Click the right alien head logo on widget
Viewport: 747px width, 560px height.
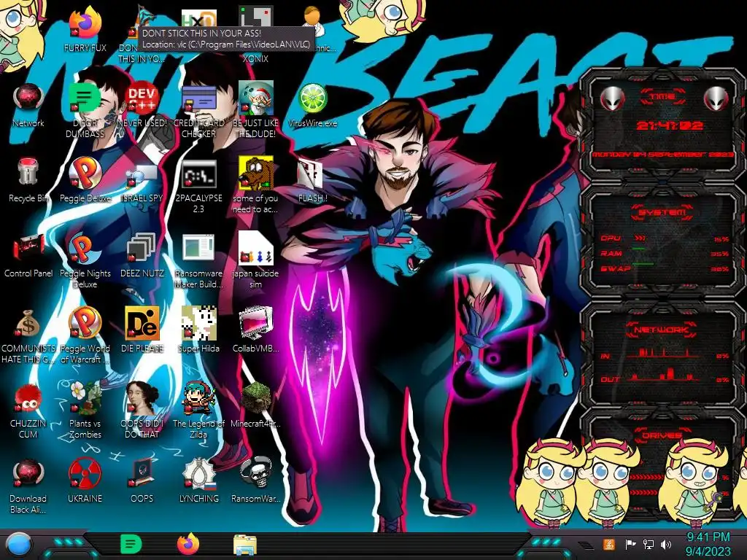(716, 98)
